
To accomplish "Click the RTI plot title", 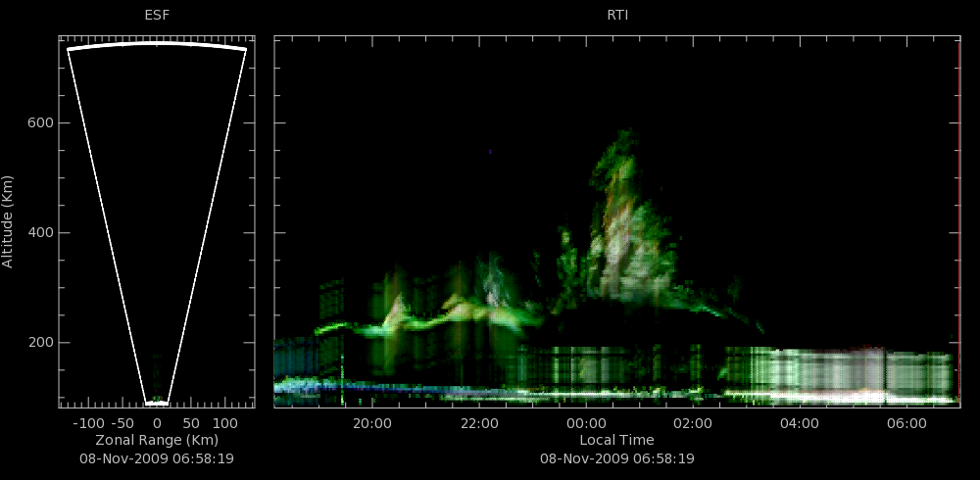I will tap(617, 16).
